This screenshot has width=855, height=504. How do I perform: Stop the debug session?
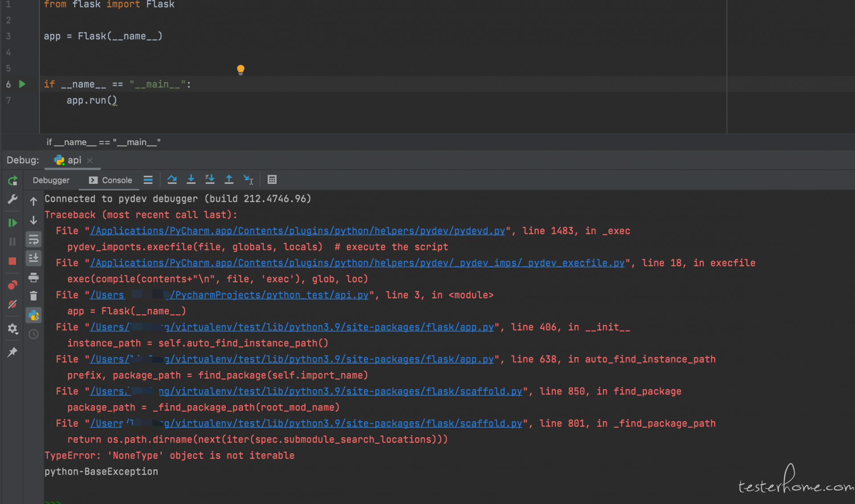tap(12, 261)
